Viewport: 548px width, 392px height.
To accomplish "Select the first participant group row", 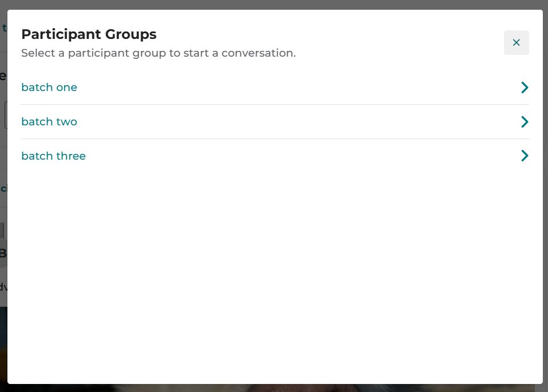I will [x=275, y=88].
